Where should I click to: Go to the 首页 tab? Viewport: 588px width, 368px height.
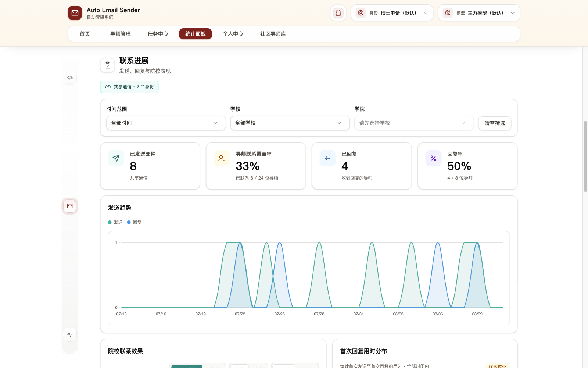(85, 34)
